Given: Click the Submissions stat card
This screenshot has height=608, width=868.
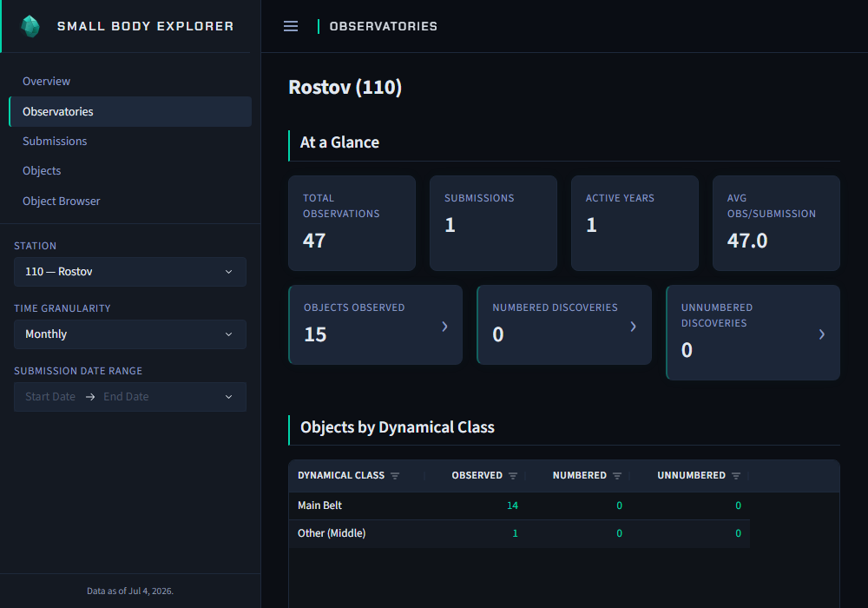Looking at the screenshot, I should pyautogui.click(x=493, y=223).
